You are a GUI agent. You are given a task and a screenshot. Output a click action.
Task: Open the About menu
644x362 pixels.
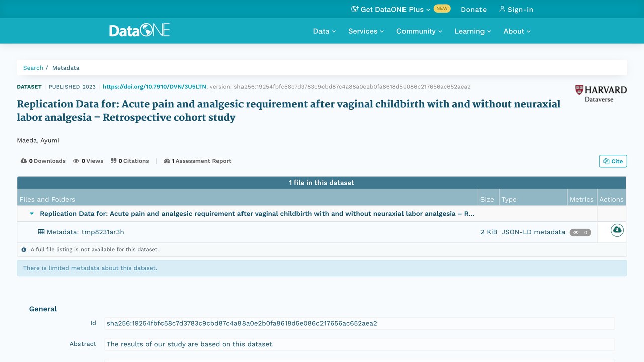tap(517, 31)
